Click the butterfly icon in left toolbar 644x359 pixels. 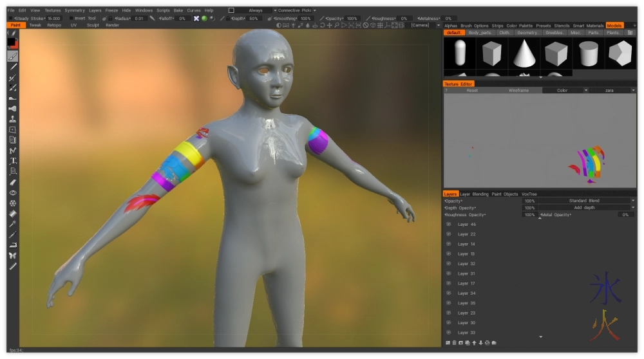click(12, 255)
